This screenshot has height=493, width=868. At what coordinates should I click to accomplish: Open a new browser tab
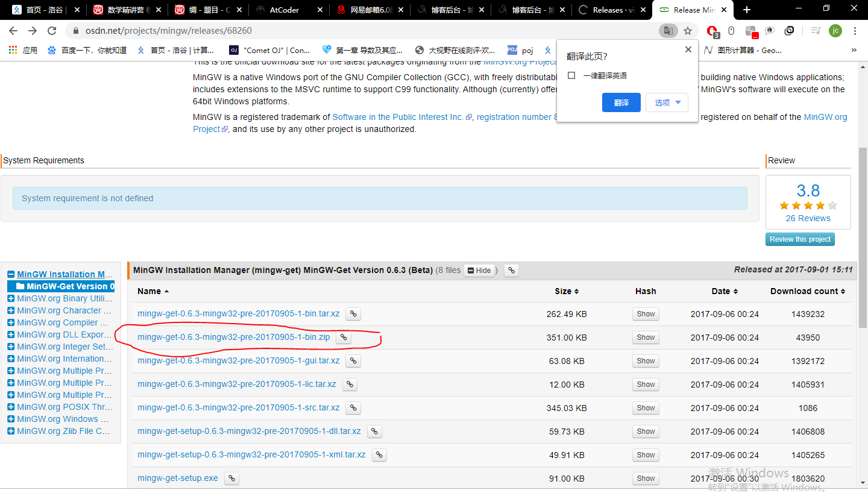(x=747, y=10)
